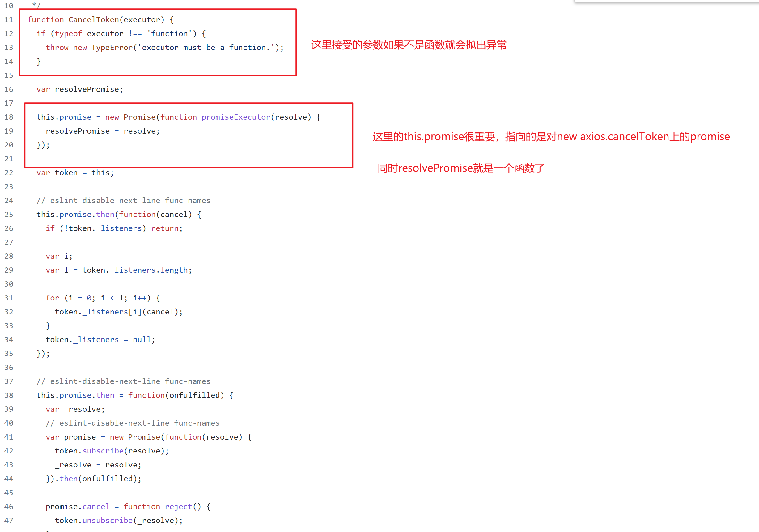Viewport: 759px width, 532px height.
Task: Click 'token._listeners[i](cancel);' on line 32
Action: [x=119, y=312]
